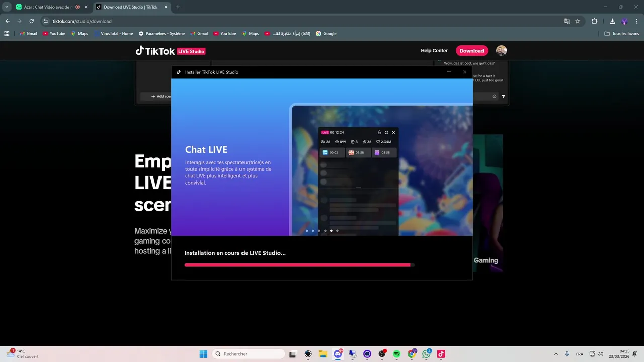644x362 pixels.
Task: Switch to Discord on the taskbar
Action: pos(338,354)
